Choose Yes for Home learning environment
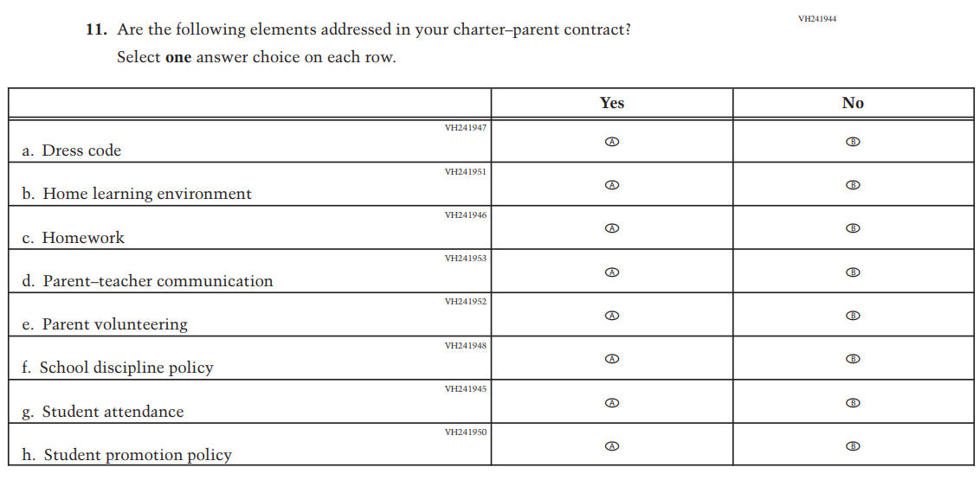The image size is (980, 480). tap(611, 184)
